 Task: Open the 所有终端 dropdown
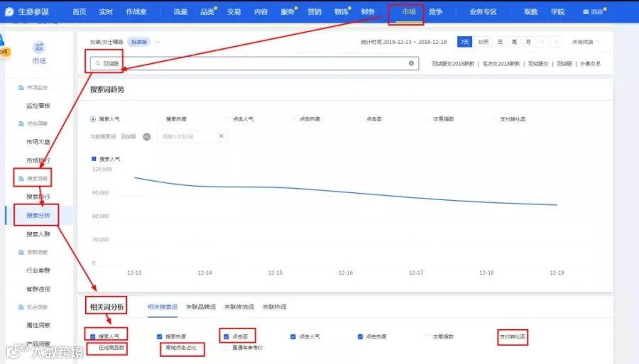pos(586,42)
